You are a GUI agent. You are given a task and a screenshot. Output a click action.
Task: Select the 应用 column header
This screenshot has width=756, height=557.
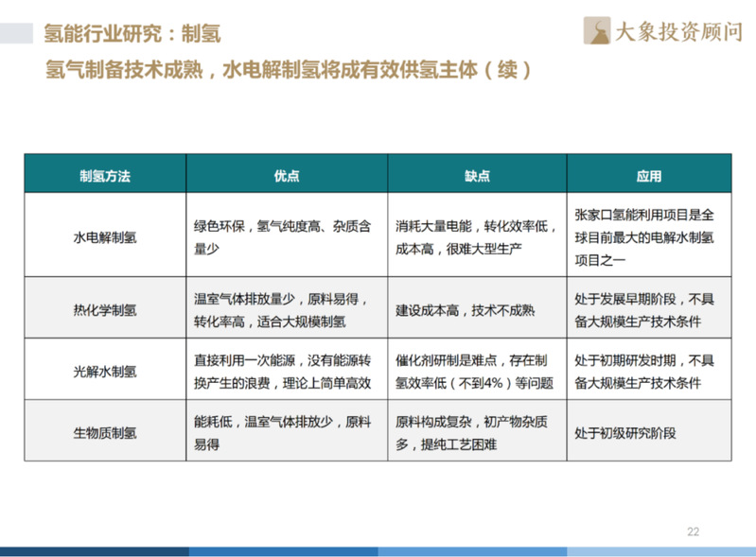coord(648,175)
